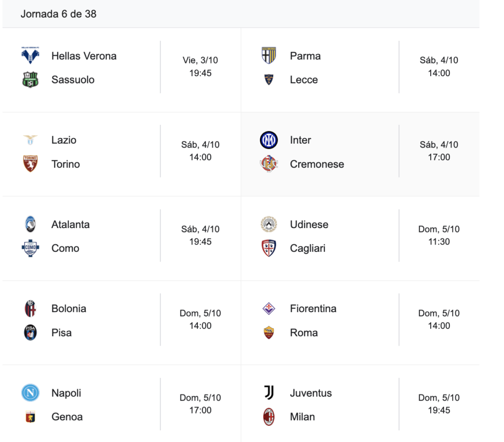Open the Cremonese team name link
Screen dimensions: 504x442
click(317, 164)
